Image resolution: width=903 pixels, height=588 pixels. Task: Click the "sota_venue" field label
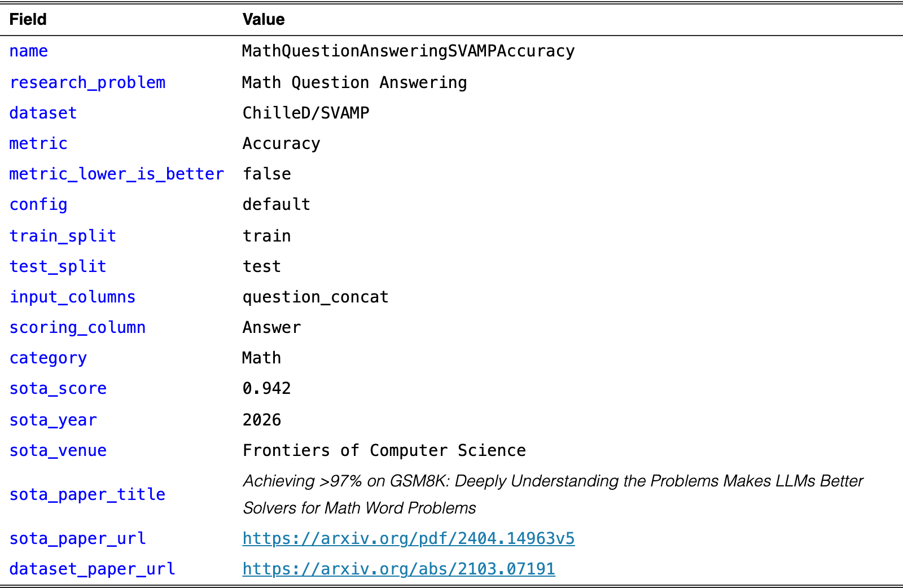58,450
